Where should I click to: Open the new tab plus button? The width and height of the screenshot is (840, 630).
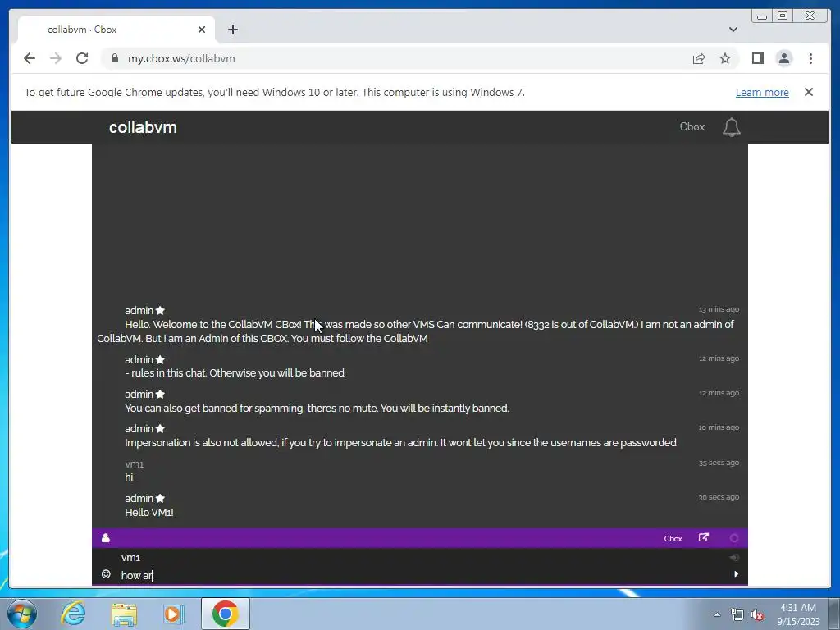pyautogui.click(x=232, y=30)
